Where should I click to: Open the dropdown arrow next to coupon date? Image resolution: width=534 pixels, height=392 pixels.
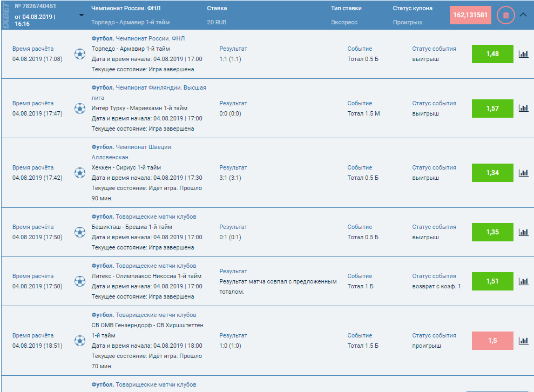pos(82,15)
